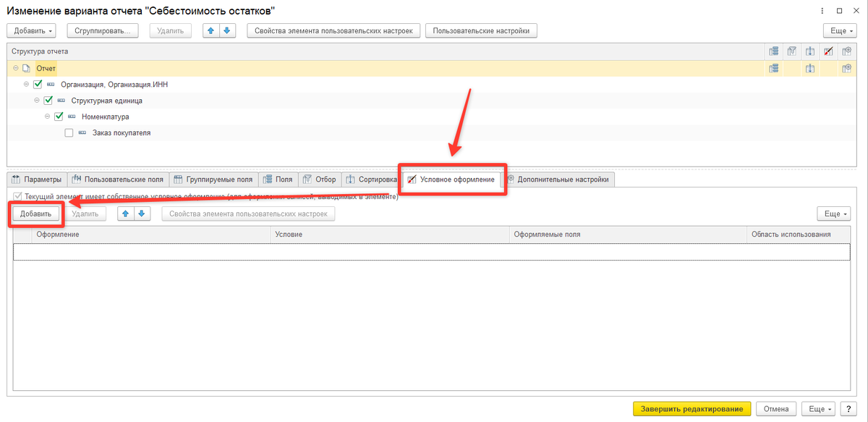Open the vertical dots window menu

tap(822, 10)
